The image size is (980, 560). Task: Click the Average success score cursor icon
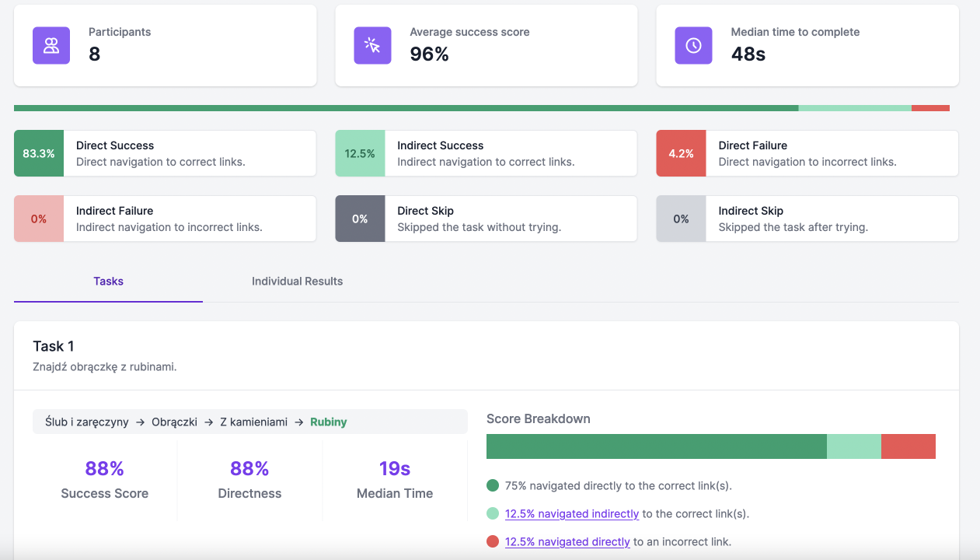pyautogui.click(x=372, y=45)
